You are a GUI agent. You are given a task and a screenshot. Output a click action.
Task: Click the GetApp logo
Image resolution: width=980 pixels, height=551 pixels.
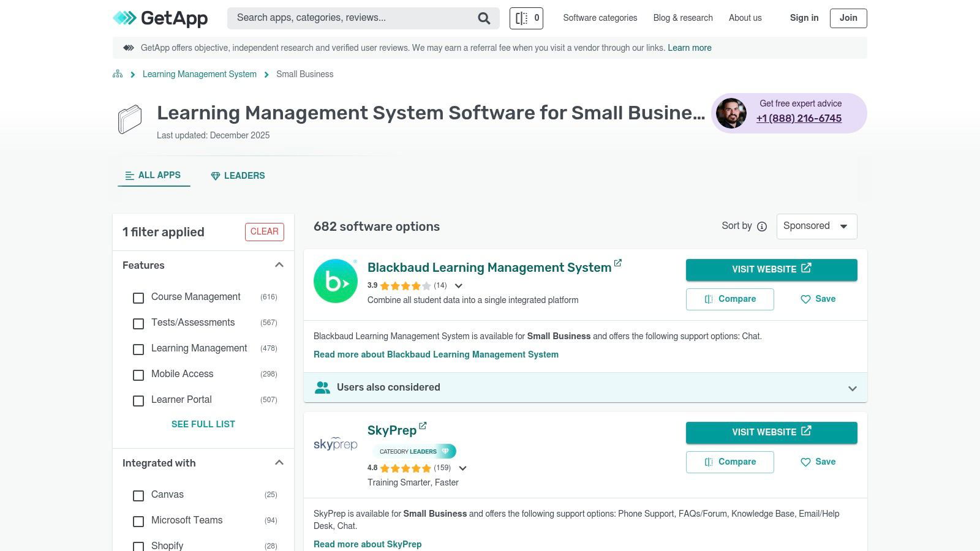pos(160,18)
